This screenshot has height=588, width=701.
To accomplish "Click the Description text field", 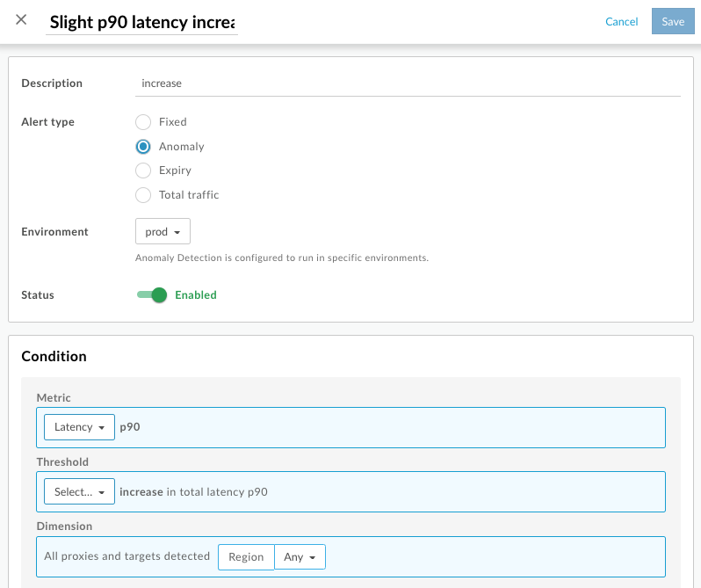I will 408,83.
